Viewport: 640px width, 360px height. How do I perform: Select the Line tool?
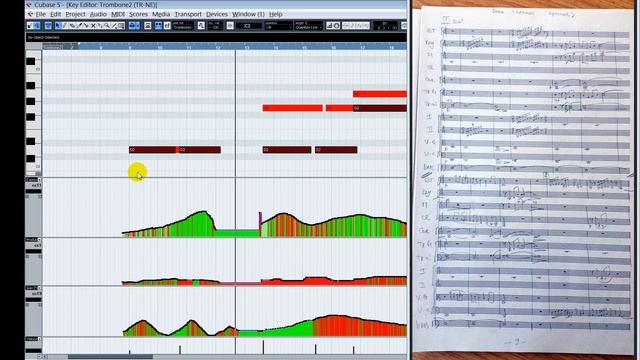pos(113,26)
